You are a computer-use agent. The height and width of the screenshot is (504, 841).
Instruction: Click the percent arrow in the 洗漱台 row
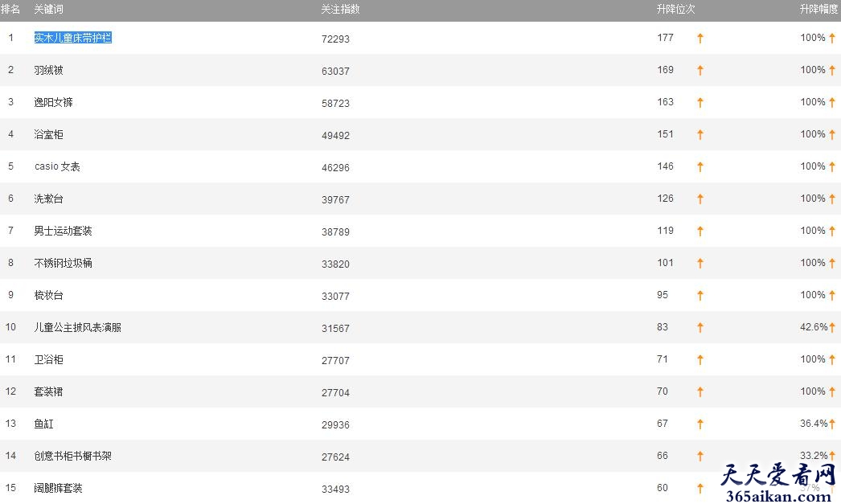(x=832, y=199)
